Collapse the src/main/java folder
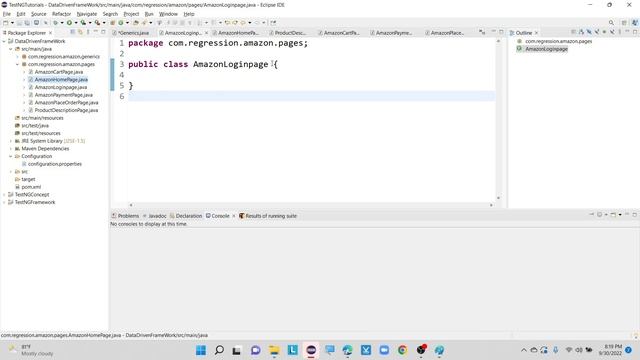This screenshot has height=360, width=640. coord(11,49)
